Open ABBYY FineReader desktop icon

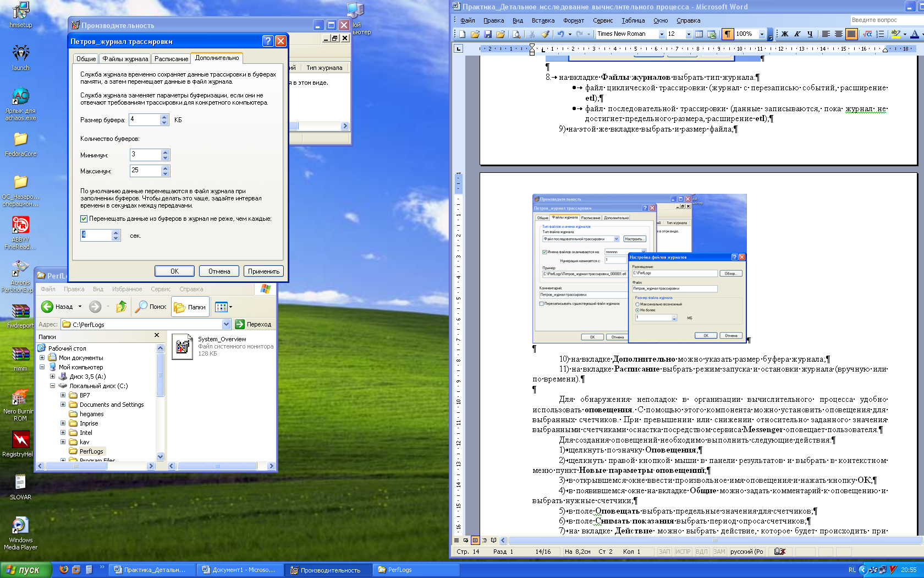point(21,233)
